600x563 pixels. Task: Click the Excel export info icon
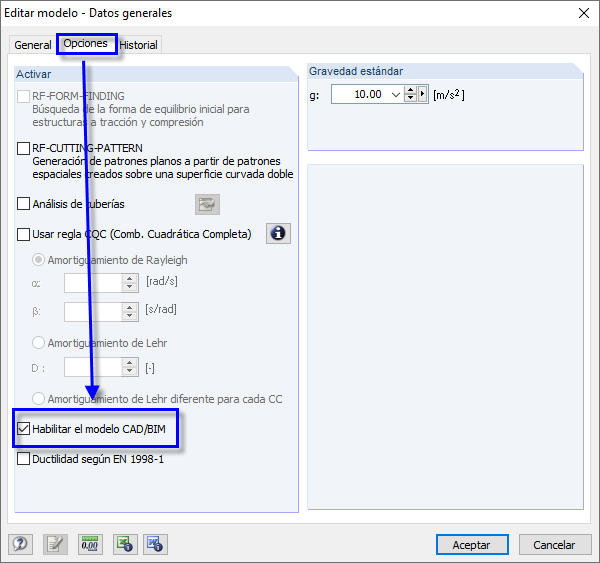(125, 544)
